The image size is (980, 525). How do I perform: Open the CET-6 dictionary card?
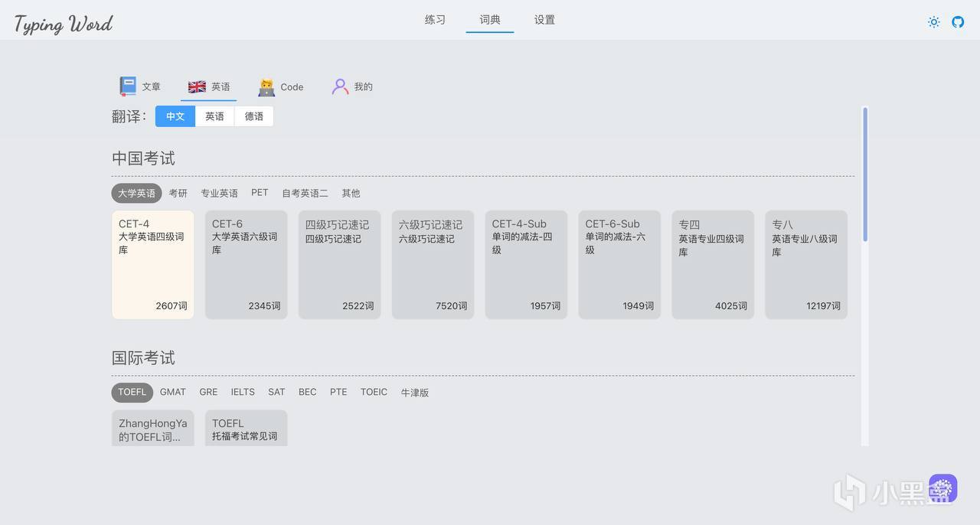click(247, 265)
